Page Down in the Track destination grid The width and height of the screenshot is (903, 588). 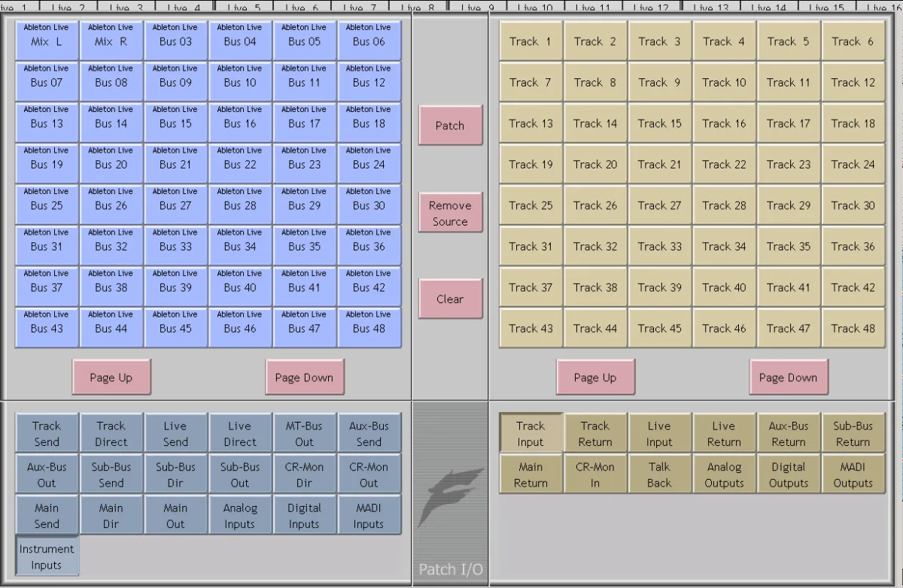(789, 377)
